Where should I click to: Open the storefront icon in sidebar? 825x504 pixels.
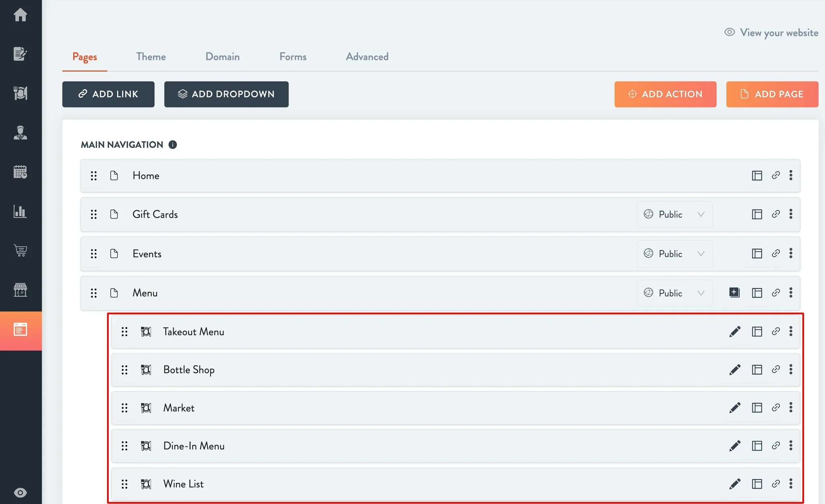20,290
